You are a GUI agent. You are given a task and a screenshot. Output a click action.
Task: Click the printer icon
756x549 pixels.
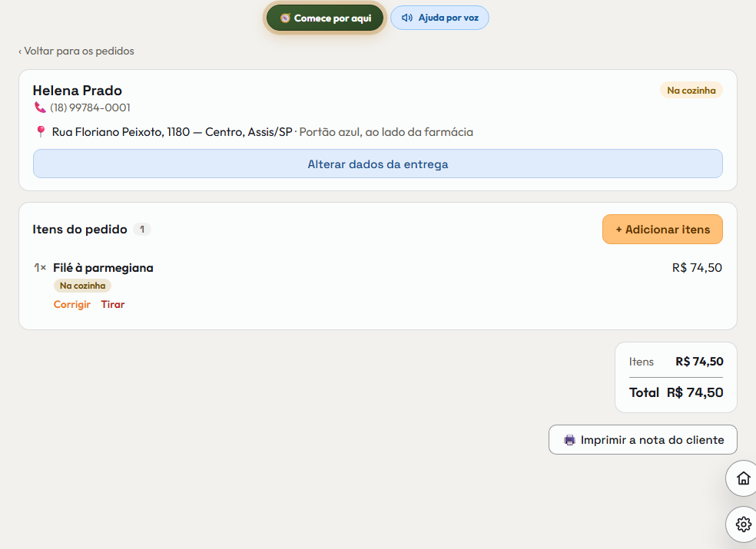click(x=570, y=440)
